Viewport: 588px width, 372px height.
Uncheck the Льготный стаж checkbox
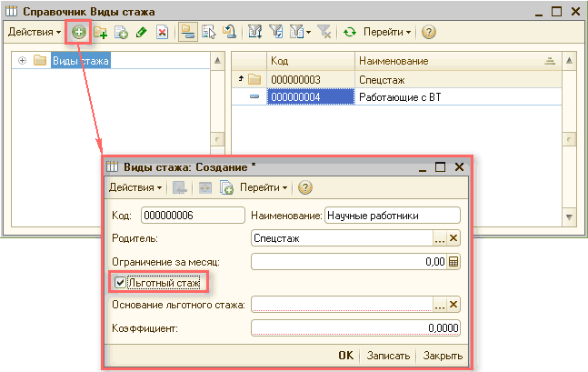120,283
